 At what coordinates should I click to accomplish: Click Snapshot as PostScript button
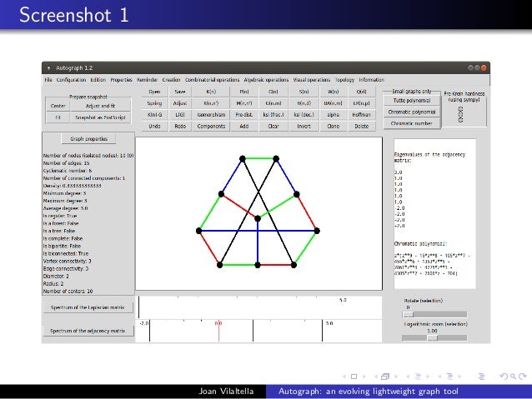100,117
